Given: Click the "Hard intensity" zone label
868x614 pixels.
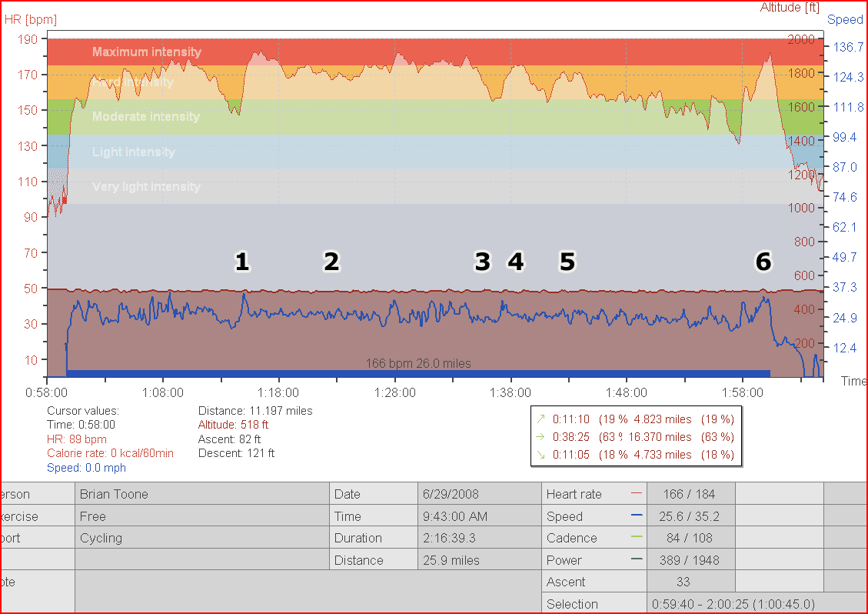Looking at the screenshot, I should click(133, 82).
